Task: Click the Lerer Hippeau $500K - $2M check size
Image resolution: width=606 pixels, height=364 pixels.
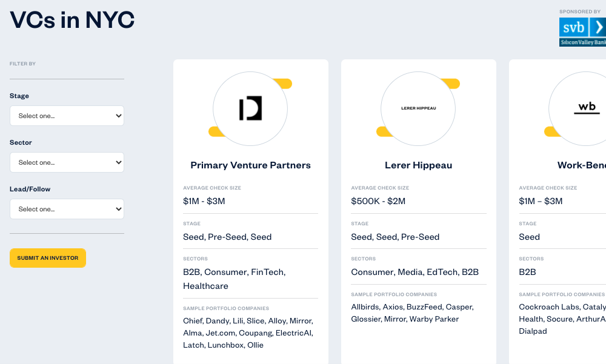Action: 378,201
